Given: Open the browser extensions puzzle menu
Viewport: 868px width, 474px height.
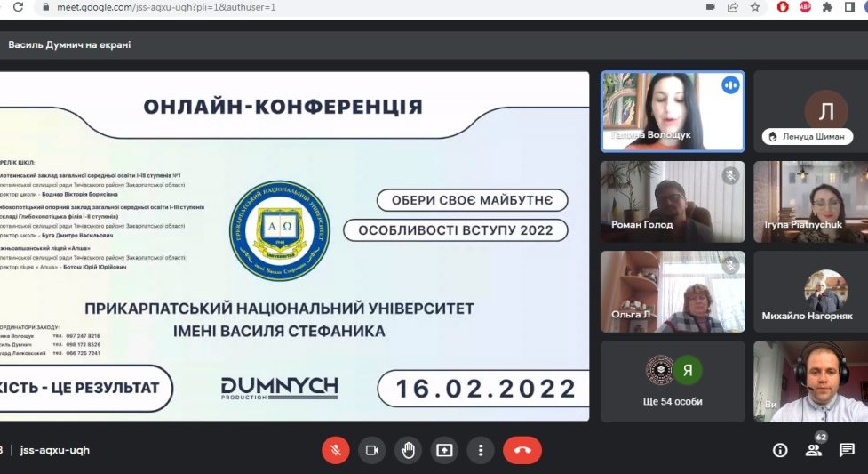Looking at the screenshot, I should point(827,7).
